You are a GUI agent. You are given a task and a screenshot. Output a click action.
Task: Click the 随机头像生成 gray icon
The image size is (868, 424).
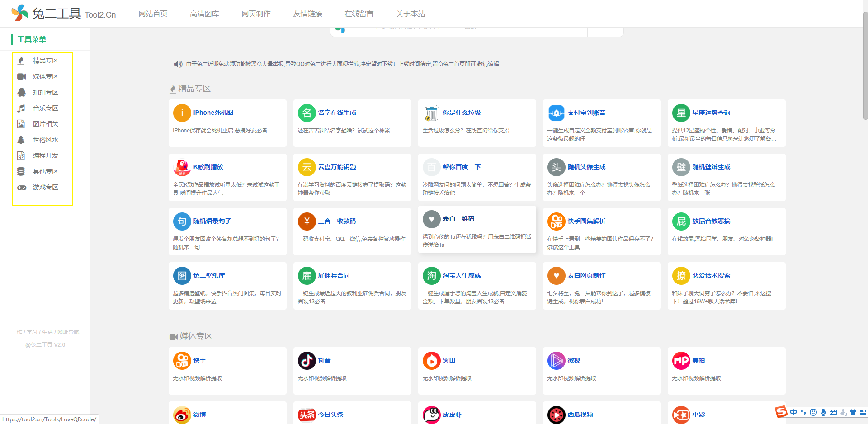pos(556,167)
